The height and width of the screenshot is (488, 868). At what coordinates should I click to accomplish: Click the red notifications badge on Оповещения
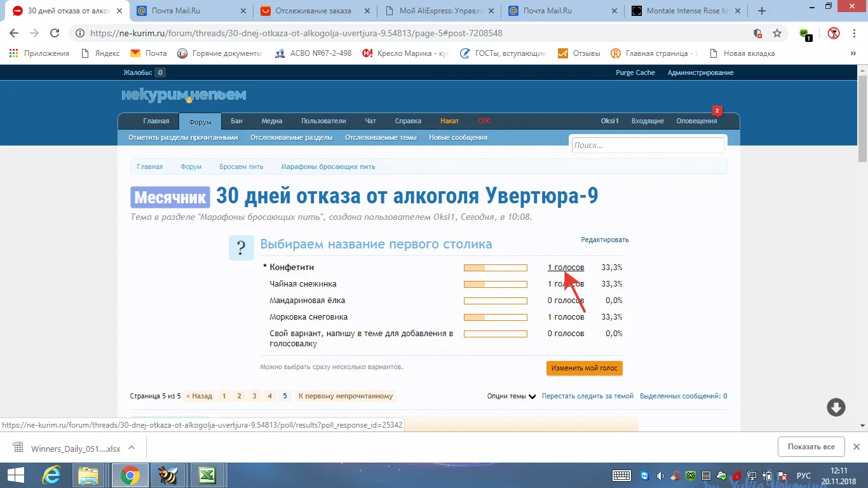coord(717,111)
